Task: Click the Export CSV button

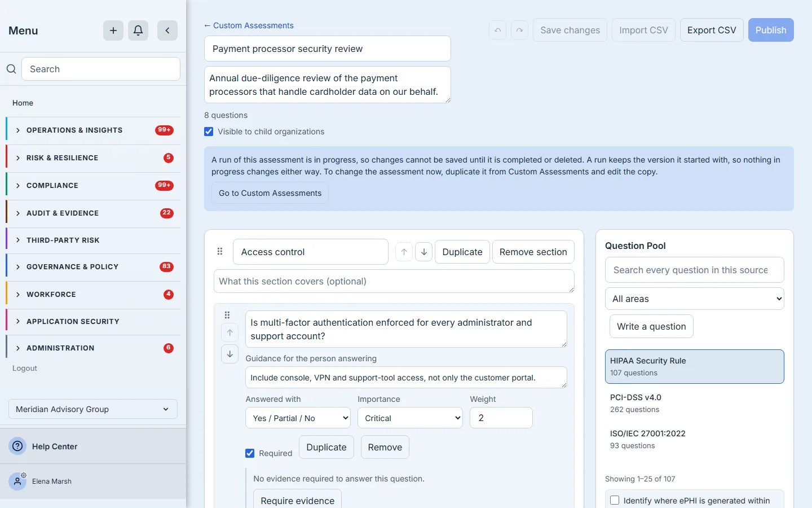Action: pyautogui.click(x=712, y=30)
